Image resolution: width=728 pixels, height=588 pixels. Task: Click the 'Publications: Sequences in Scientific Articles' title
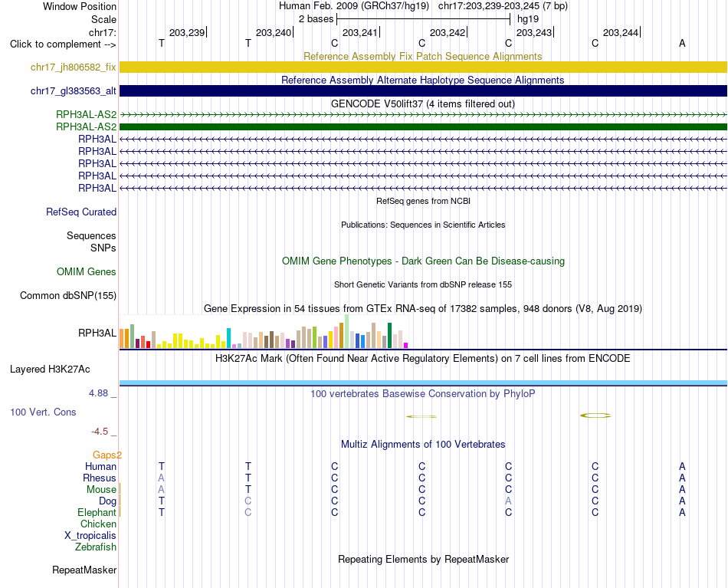click(x=423, y=225)
